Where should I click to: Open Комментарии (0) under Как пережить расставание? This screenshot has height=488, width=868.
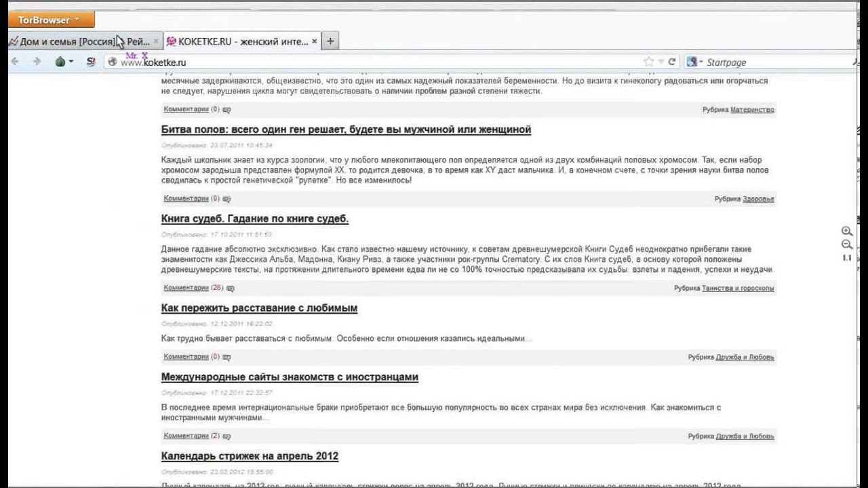click(x=192, y=357)
